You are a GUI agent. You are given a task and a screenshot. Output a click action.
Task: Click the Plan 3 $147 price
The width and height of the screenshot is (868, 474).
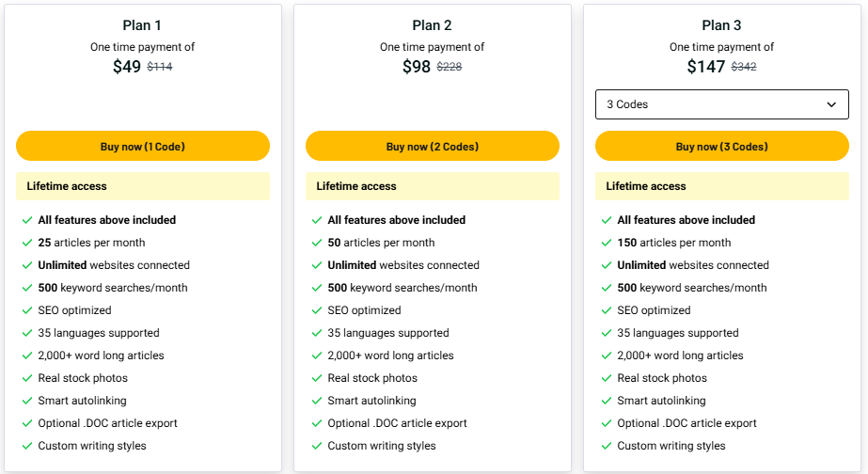click(705, 67)
